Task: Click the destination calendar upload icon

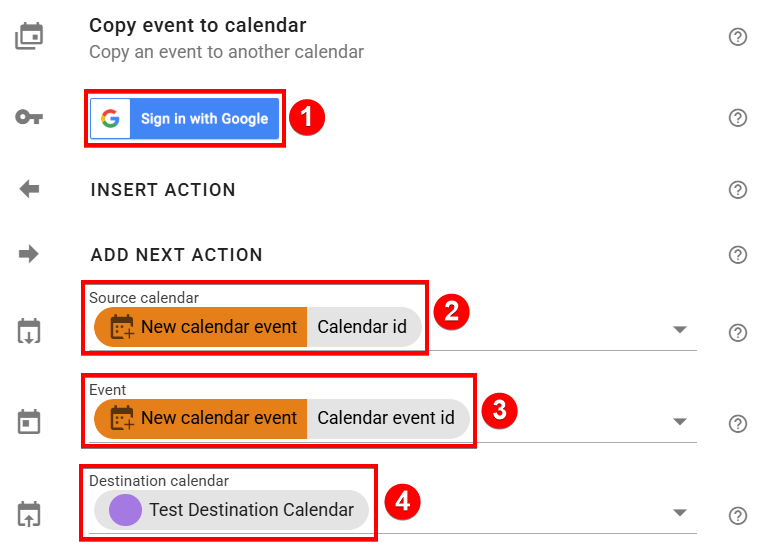Action: pyautogui.click(x=29, y=515)
